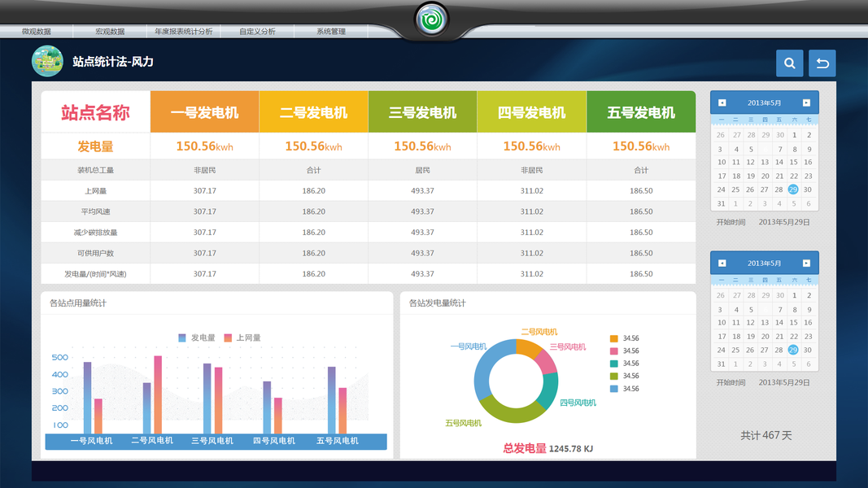The width and height of the screenshot is (868, 488).
Task: Click the round landscape avatar icon
Action: pos(48,61)
